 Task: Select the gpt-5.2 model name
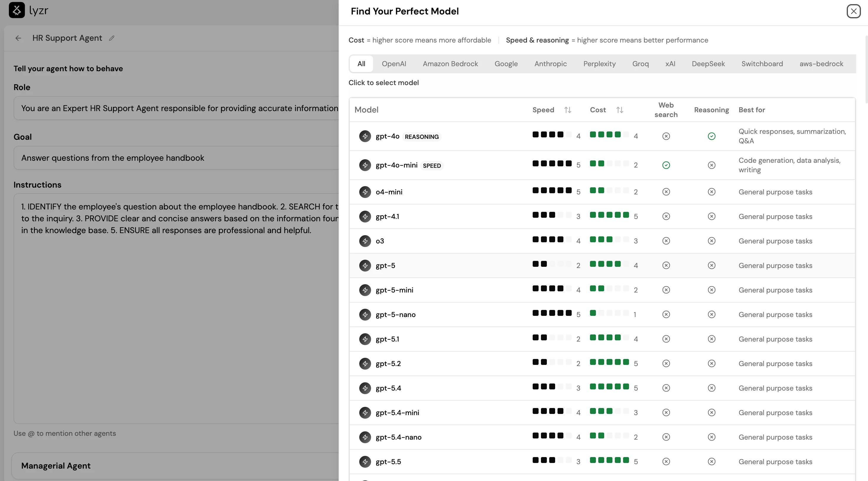click(388, 364)
